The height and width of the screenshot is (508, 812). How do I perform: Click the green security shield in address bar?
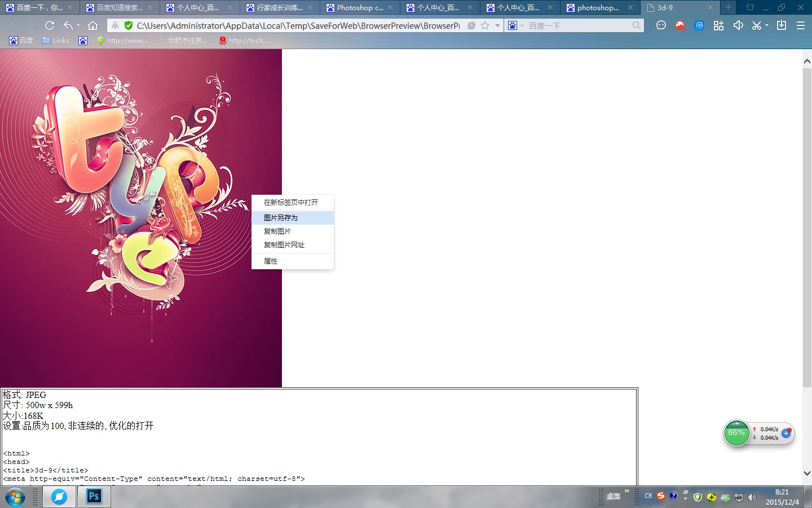point(129,25)
